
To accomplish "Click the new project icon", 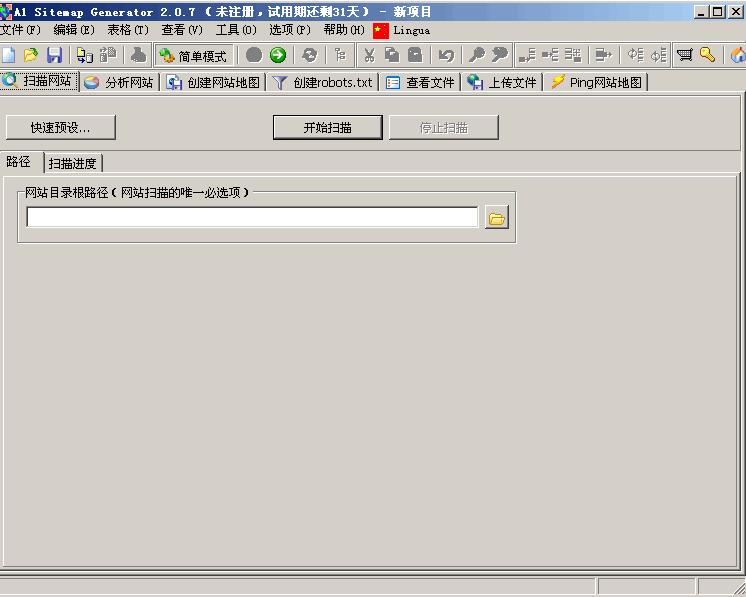I will pos(8,56).
